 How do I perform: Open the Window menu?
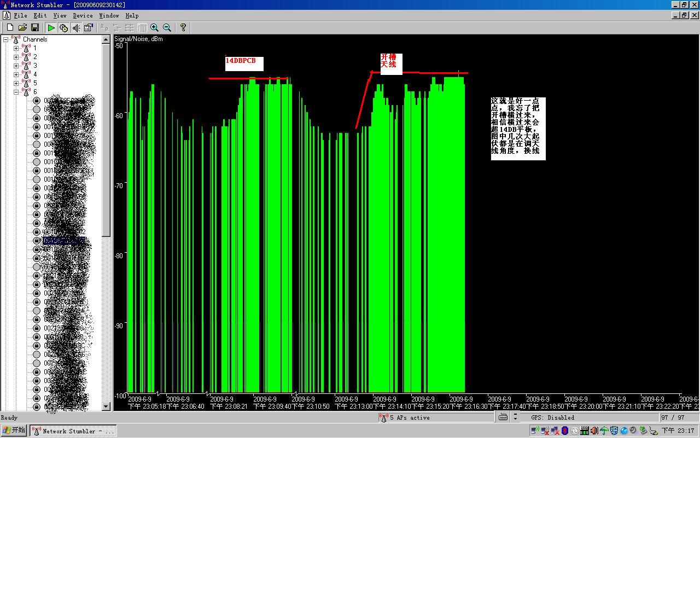click(x=109, y=15)
